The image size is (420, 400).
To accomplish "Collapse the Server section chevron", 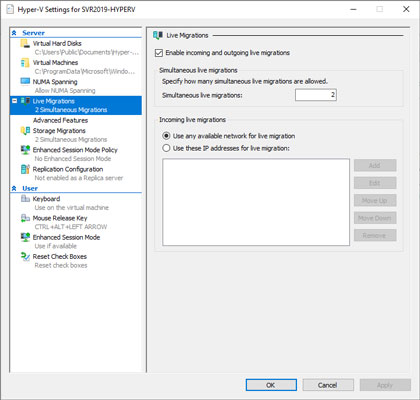I will click(x=14, y=33).
